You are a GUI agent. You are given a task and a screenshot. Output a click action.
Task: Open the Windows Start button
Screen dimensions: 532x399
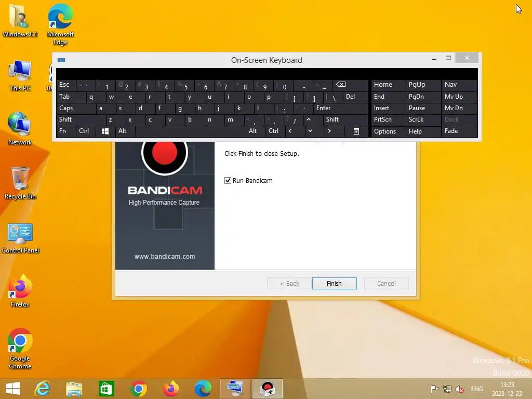pyautogui.click(x=13, y=389)
